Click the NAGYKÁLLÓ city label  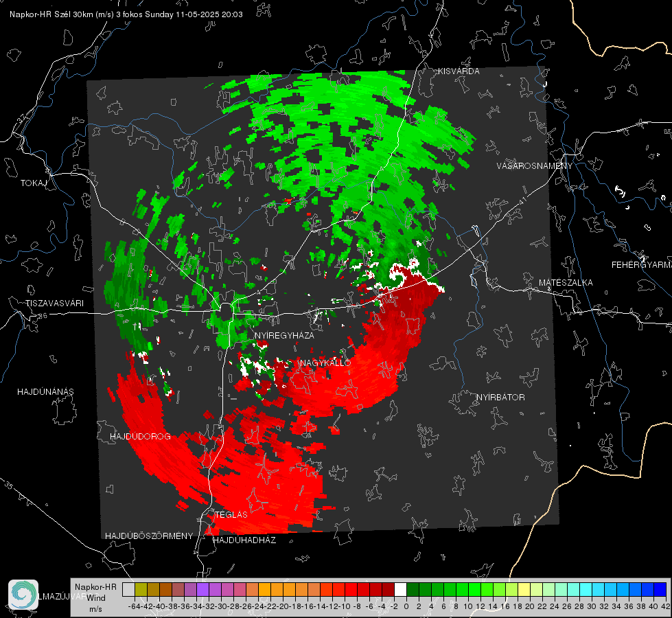tap(325, 363)
